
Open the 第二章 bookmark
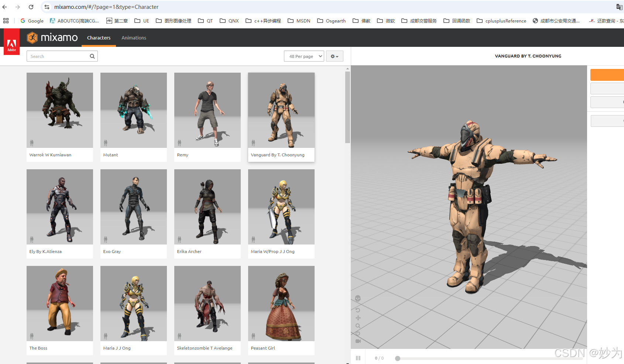tap(117, 21)
